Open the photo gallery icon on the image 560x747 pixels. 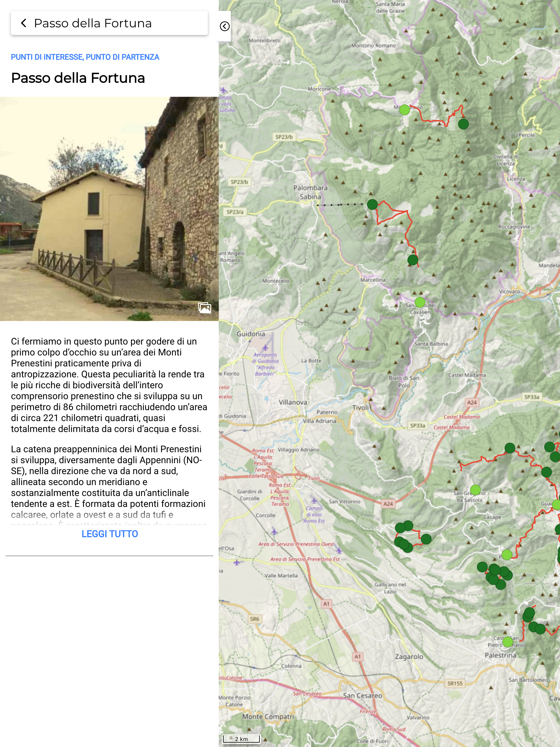point(205,308)
